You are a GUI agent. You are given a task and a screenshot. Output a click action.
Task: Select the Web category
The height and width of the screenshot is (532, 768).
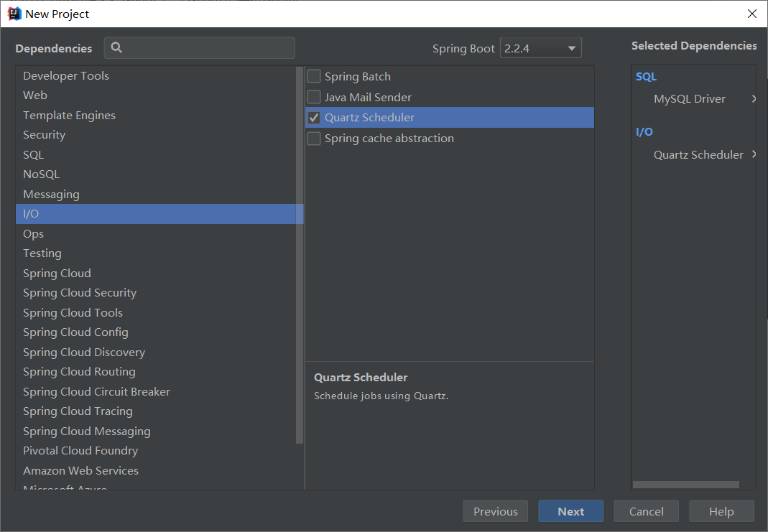156,95
